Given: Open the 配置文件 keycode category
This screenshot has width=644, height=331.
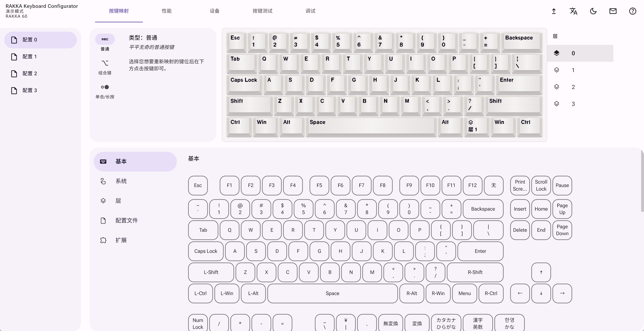Looking at the screenshot, I should click(x=135, y=221).
